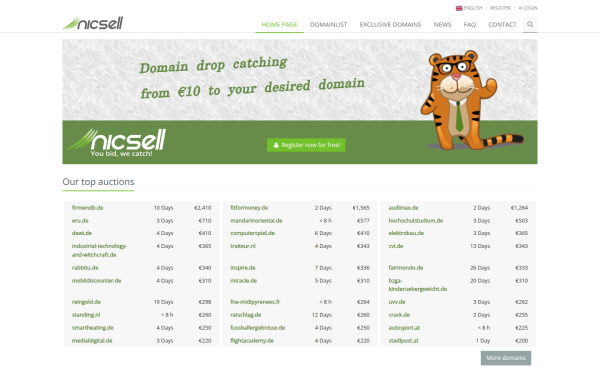Click the 12 Days value for ratschlag.de

click(x=322, y=315)
